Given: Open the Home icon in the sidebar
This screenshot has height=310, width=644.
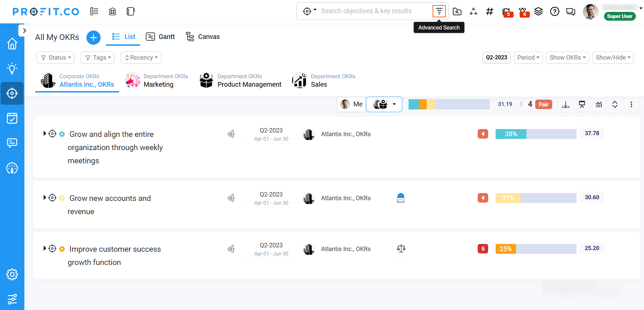Looking at the screenshot, I should coord(12,43).
